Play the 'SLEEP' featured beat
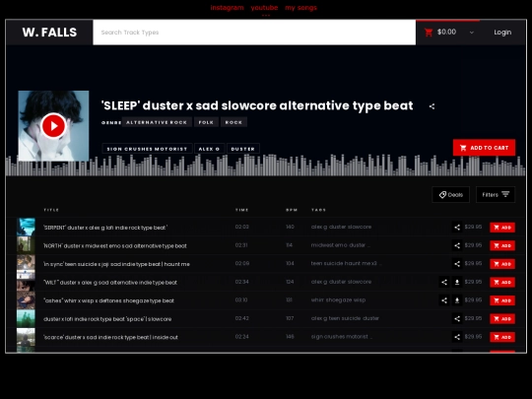 click(x=53, y=126)
